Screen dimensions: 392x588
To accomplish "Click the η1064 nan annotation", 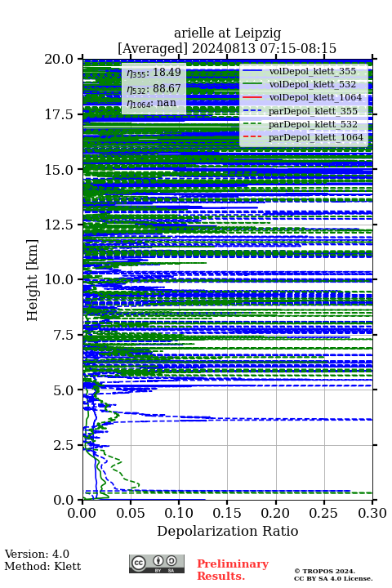I will [152, 103].
